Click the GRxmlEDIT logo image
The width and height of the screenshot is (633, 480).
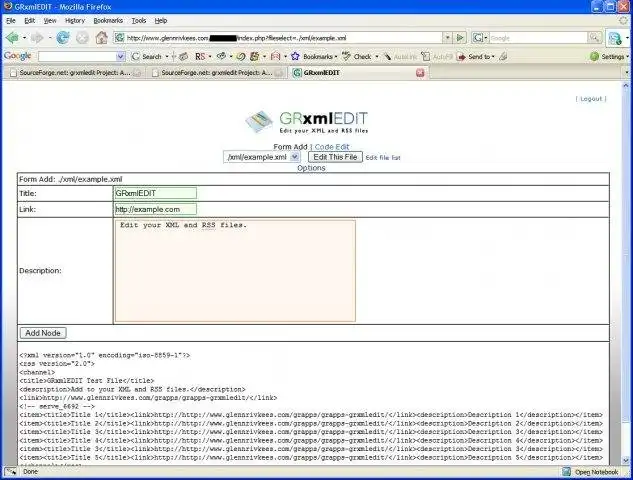point(307,122)
